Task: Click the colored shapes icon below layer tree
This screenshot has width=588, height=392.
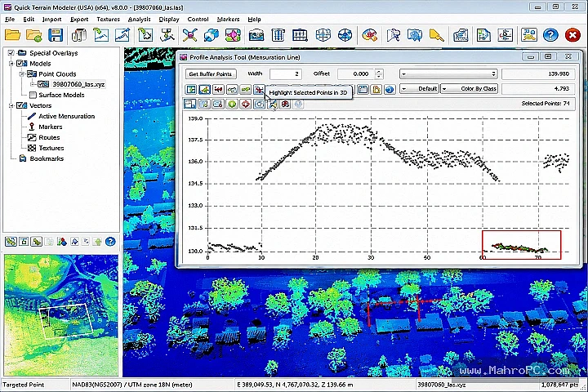Action: point(61,242)
